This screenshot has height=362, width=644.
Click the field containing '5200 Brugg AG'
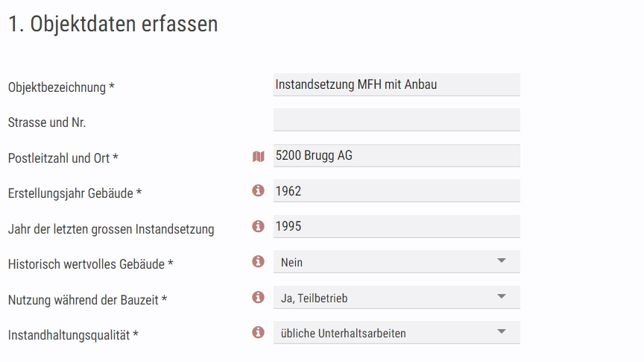(397, 155)
